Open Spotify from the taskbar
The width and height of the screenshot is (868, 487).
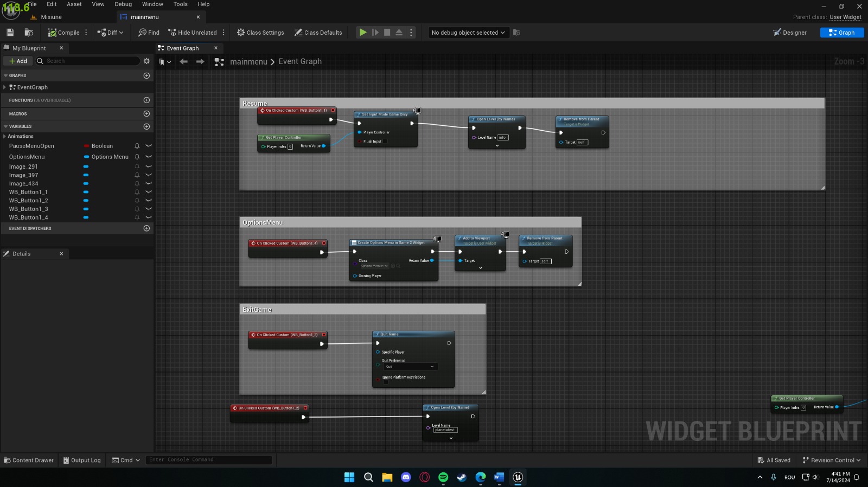click(443, 477)
